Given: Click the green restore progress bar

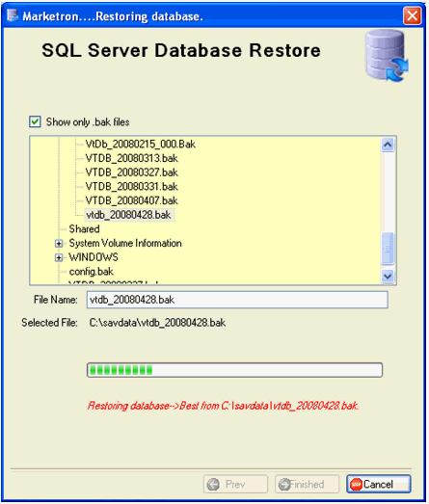Looking at the screenshot, I should [235, 370].
